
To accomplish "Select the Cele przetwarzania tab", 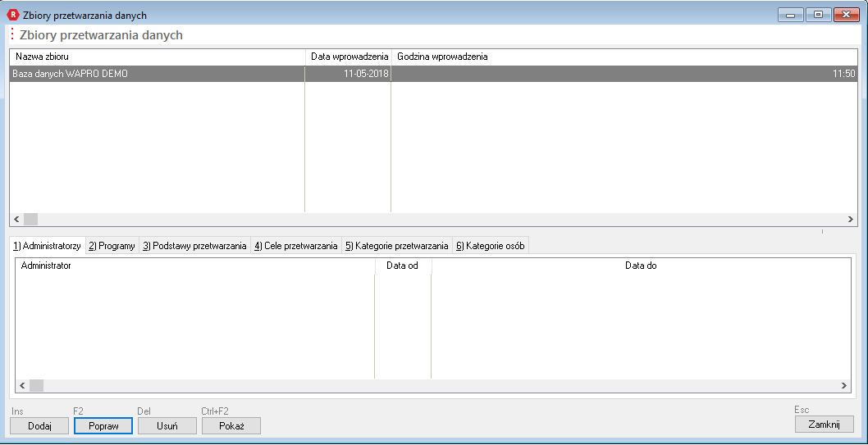I will [296, 246].
